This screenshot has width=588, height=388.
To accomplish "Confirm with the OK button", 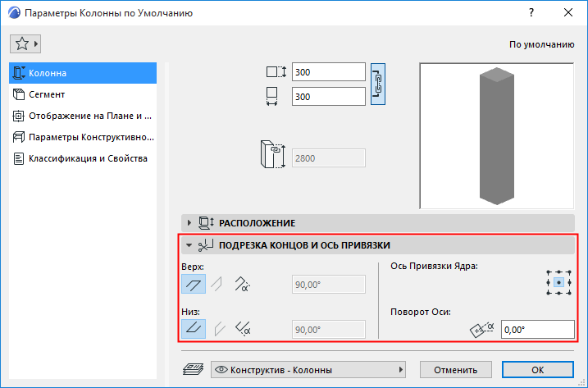I will tap(538, 370).
